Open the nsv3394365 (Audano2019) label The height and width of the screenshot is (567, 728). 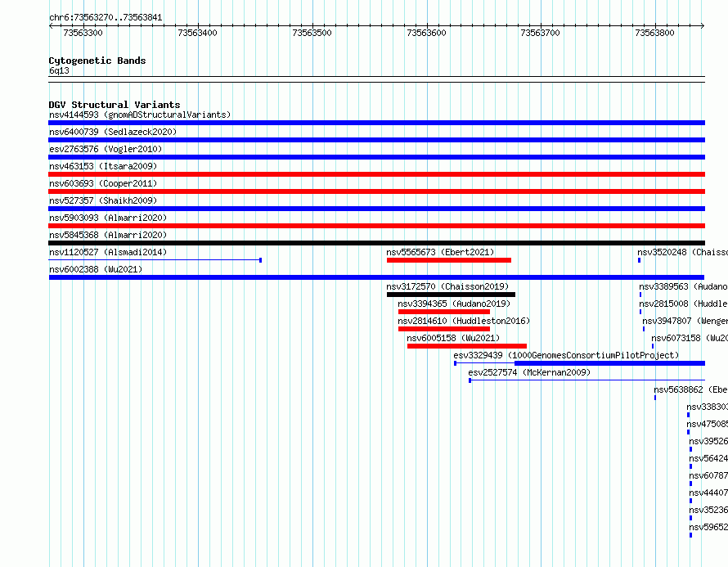tap(454, 304)
